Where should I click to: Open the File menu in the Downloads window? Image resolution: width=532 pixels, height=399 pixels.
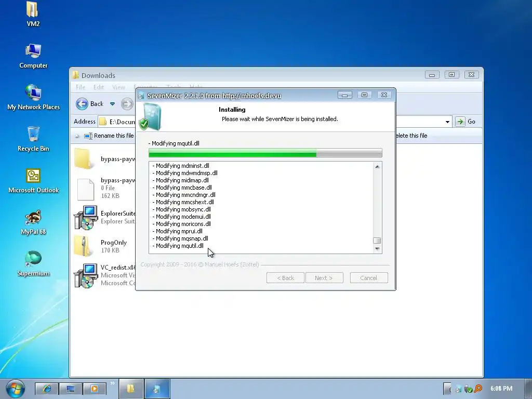(x=81, y=87)
